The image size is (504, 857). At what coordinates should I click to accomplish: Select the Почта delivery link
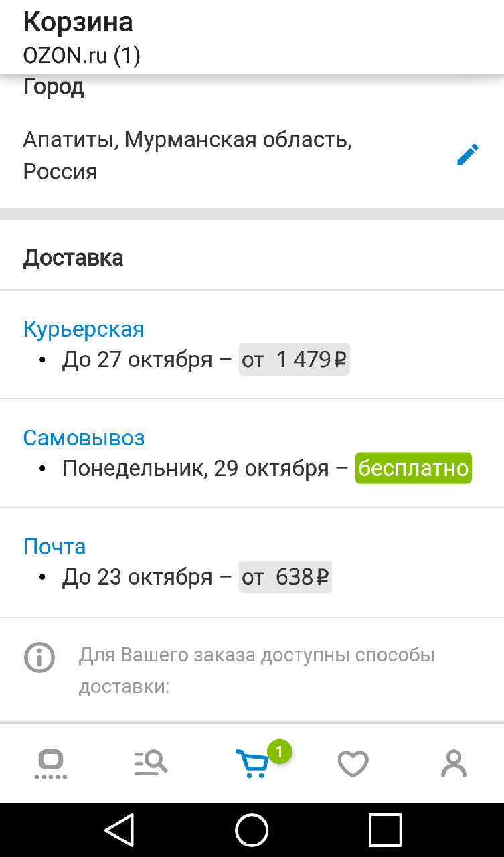(54, 546)
